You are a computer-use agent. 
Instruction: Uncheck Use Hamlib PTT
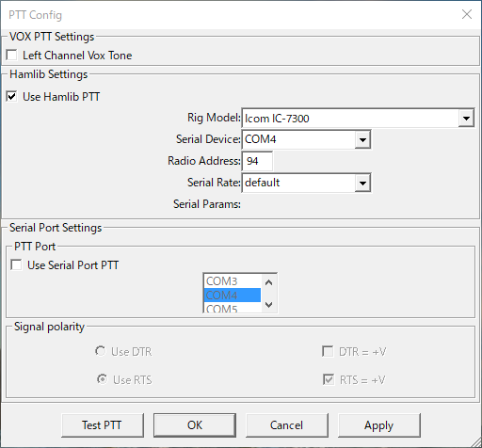[x=11, y=97]
